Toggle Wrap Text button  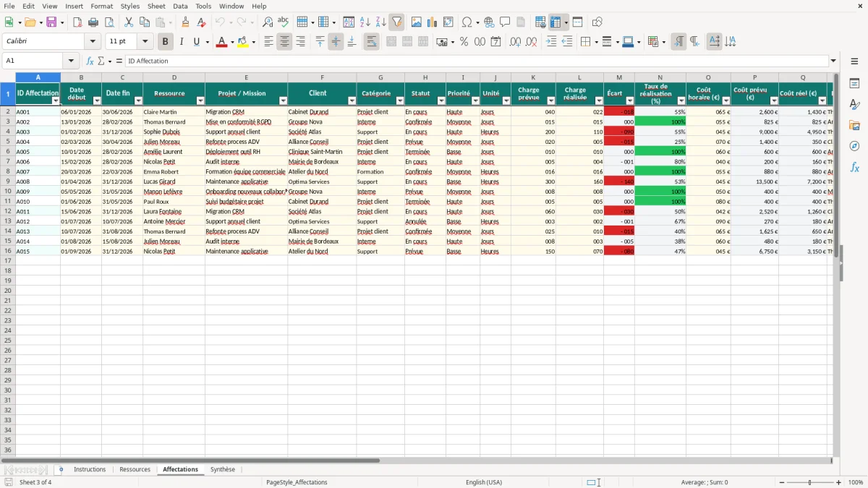[x=371, y=42]
